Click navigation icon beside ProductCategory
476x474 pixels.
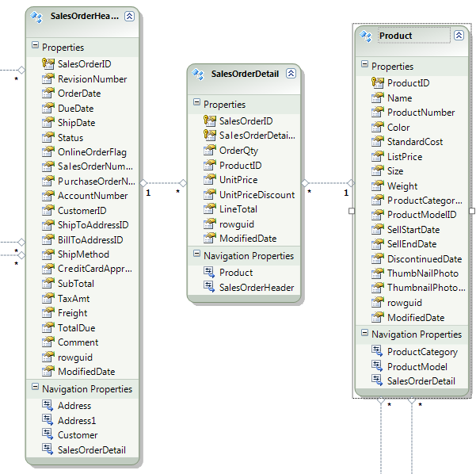click(377, 351)
